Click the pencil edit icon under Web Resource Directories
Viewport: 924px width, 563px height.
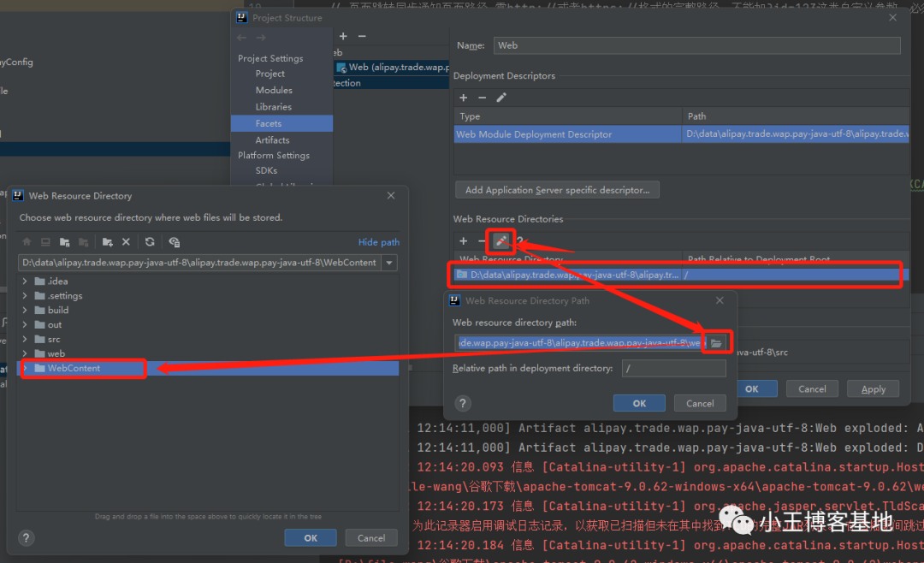(x=501, y=241)
